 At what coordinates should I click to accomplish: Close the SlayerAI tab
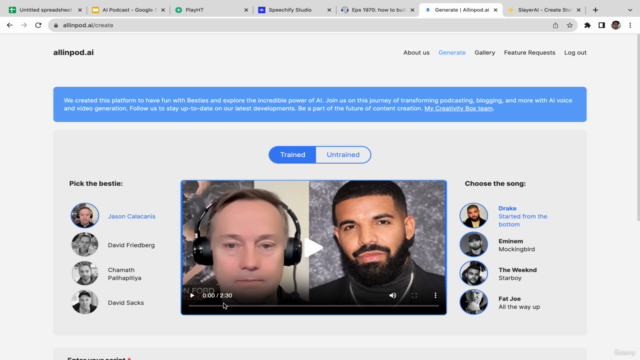(x=578, y=10)
